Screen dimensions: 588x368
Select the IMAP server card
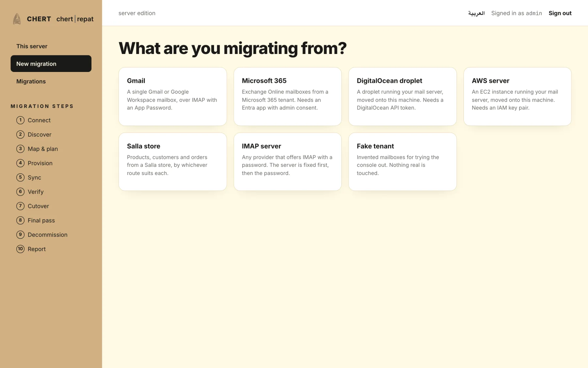click(287, 162)
